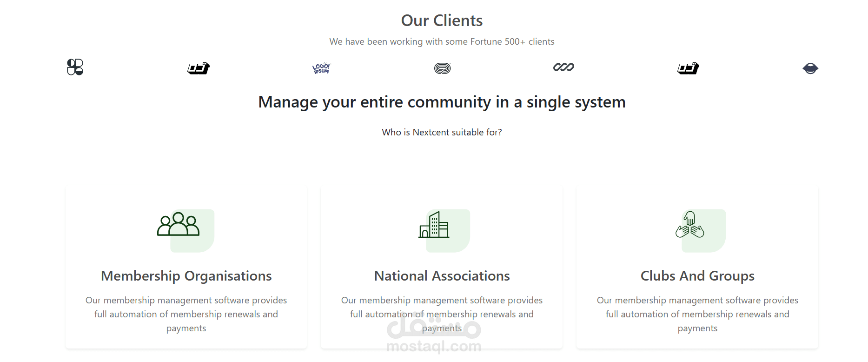Open the "Clubs And Groups" card title

[697, 276]
